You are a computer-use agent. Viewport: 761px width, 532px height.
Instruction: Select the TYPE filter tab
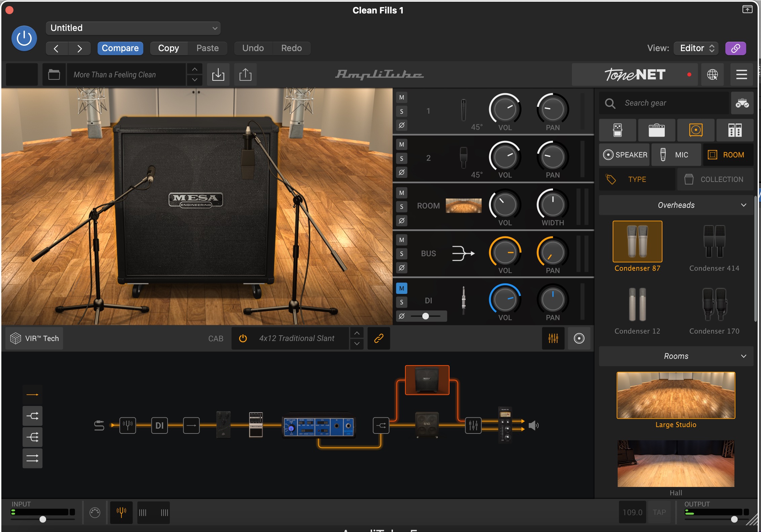[x=637, y=179]
